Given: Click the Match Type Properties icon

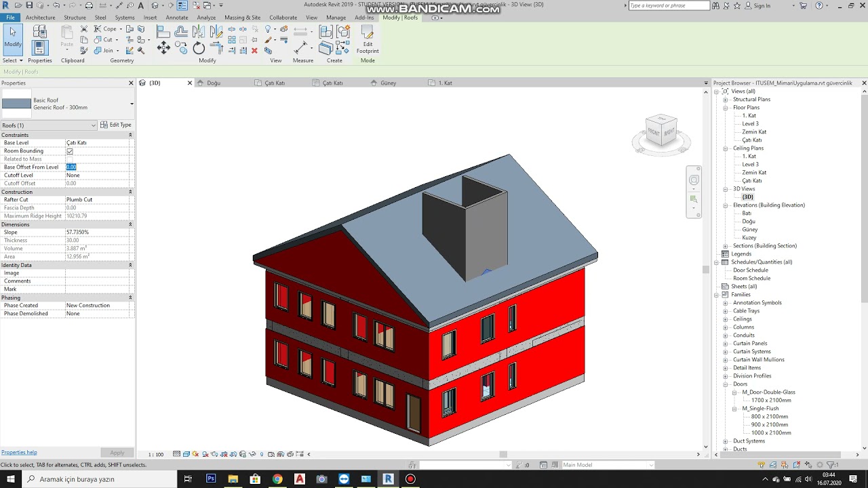Looking at the screenshot, I should [x=84, y=50].
